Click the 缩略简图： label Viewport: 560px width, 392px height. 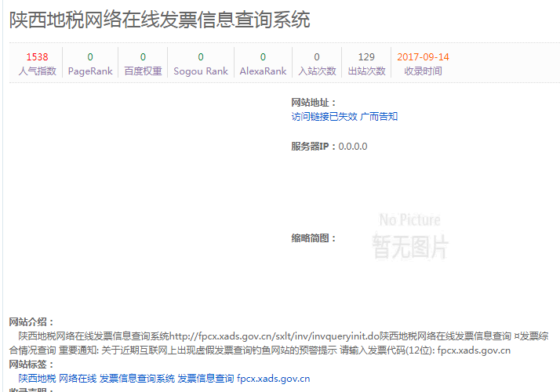point(314,238)
